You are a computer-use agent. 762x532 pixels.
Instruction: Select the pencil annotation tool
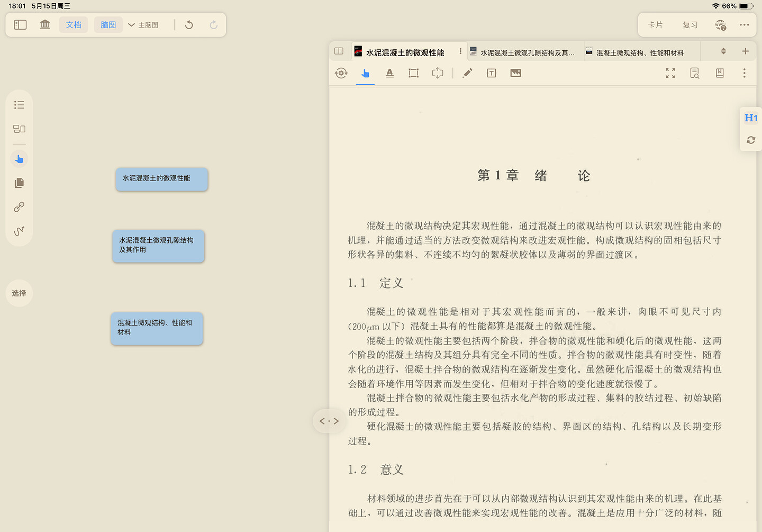467,73
